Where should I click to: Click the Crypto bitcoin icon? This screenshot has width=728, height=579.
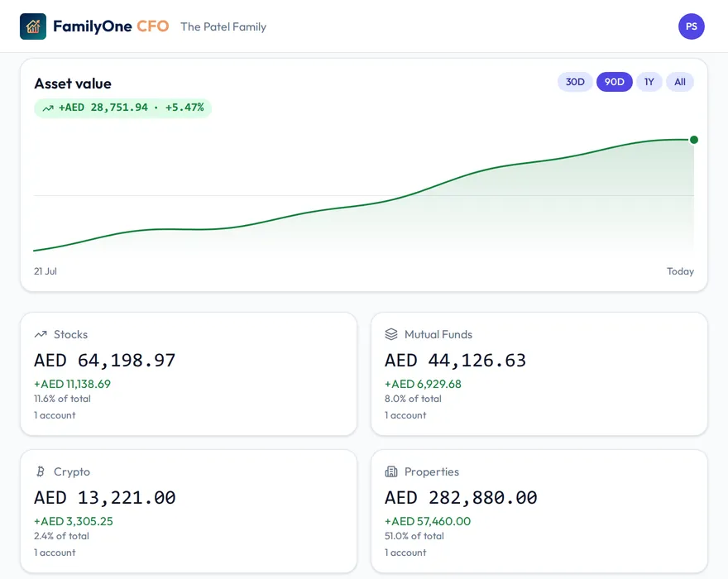41,471
